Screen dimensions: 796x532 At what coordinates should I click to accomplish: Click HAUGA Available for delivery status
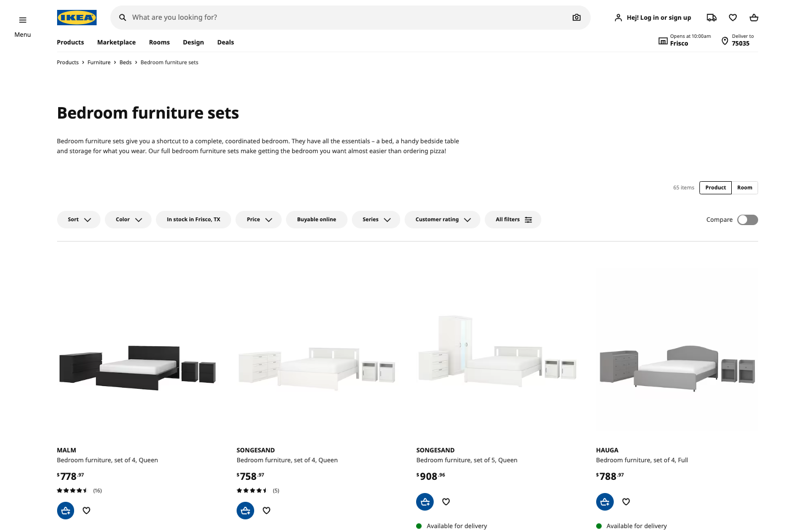click(631, 526)
